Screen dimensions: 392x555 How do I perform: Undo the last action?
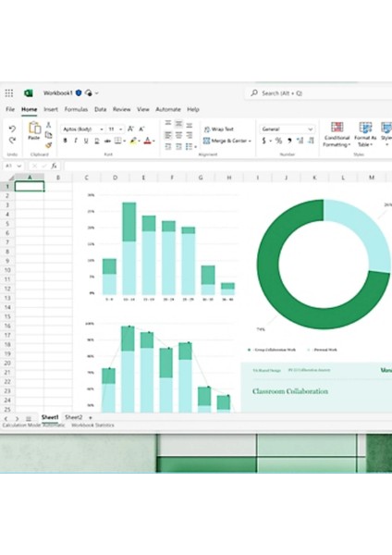pos(12,129)
